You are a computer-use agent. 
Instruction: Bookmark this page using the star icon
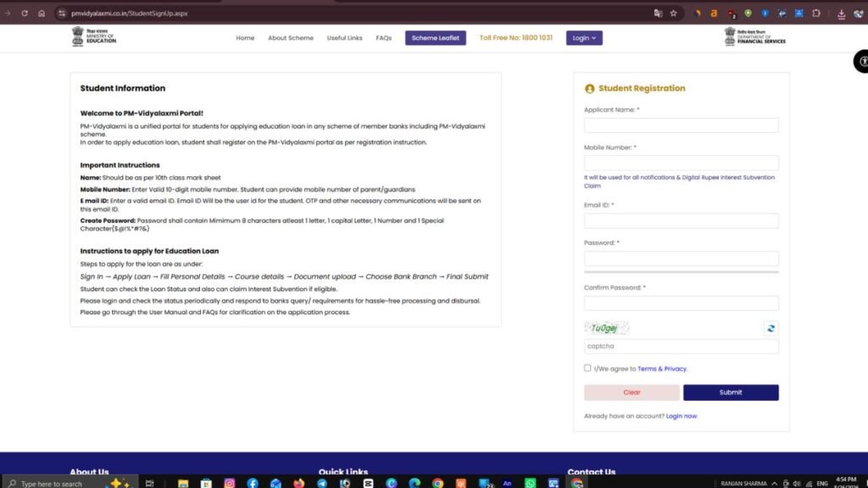(674, 14)
